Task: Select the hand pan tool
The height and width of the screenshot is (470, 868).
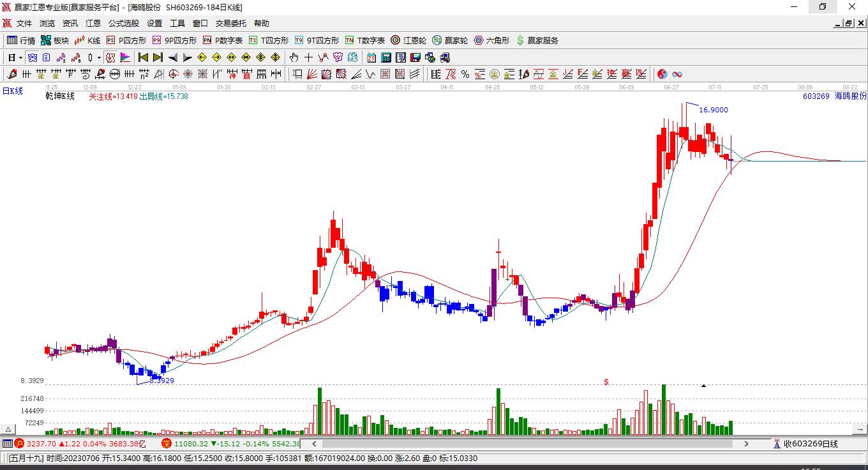Action: (294, 57)
